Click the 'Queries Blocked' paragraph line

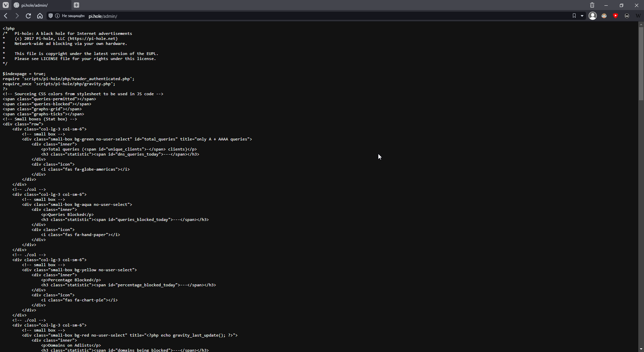click(67, 215)
